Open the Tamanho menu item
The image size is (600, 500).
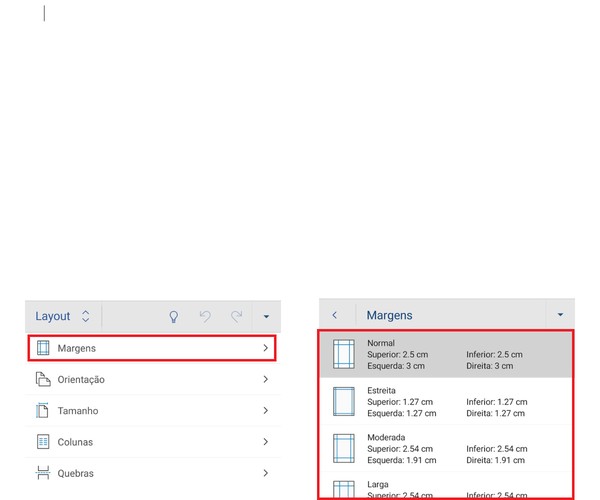pyautogui.click(x=153, y=411)
